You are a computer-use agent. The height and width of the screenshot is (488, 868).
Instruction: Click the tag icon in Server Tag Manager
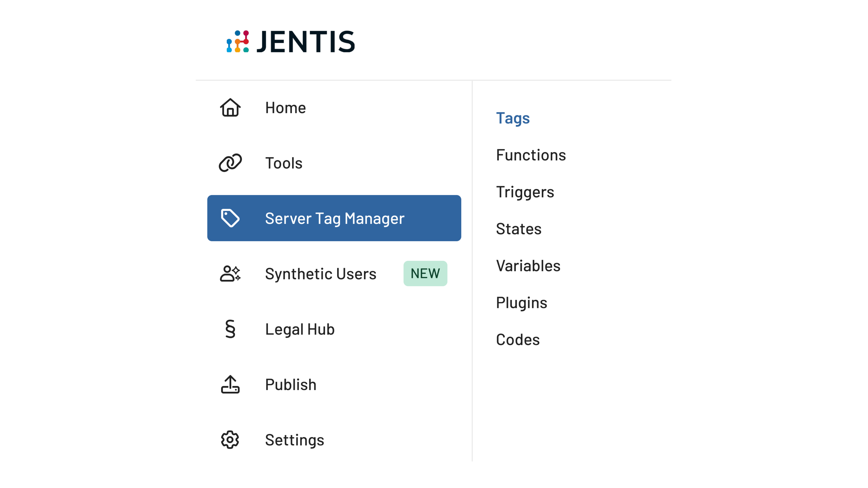(x=230, y=218)
